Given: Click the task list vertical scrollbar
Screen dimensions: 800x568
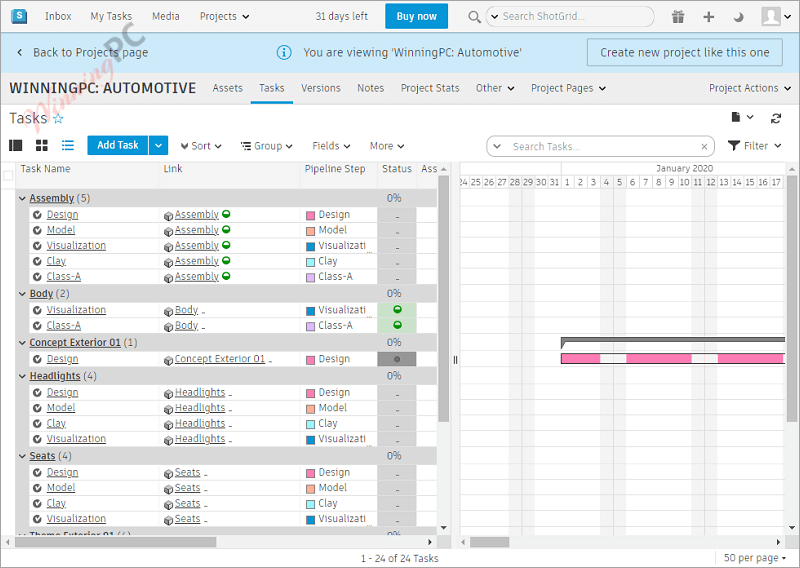Looking at the screenshot, I should coord(443,299).
